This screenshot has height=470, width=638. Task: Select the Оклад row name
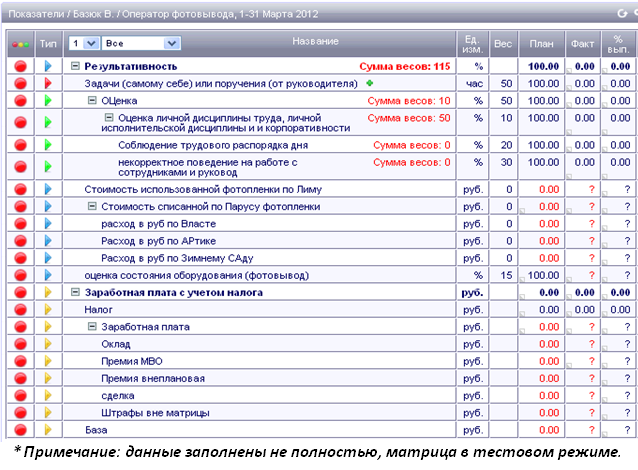click(116, 344)
